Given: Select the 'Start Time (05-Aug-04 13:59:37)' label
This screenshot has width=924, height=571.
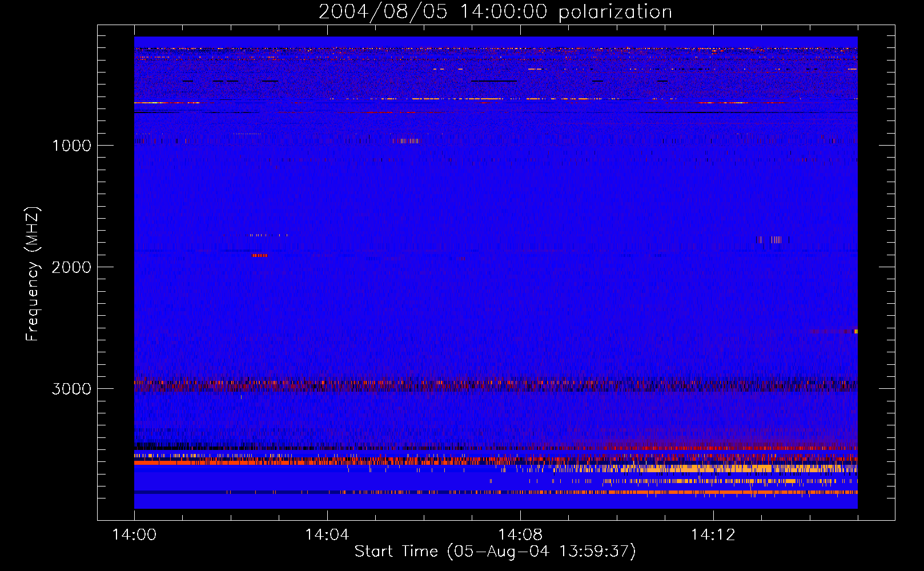Looking at the screenshot, I should point(495,552).
